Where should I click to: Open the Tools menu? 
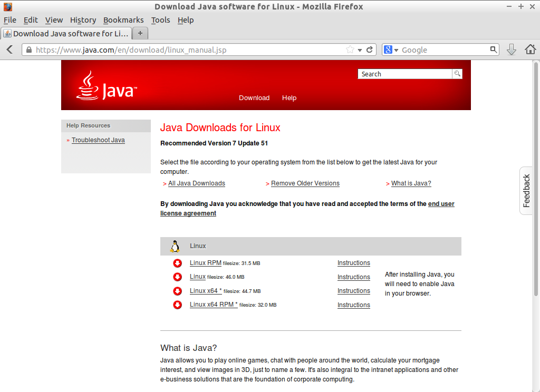point(160,20)
